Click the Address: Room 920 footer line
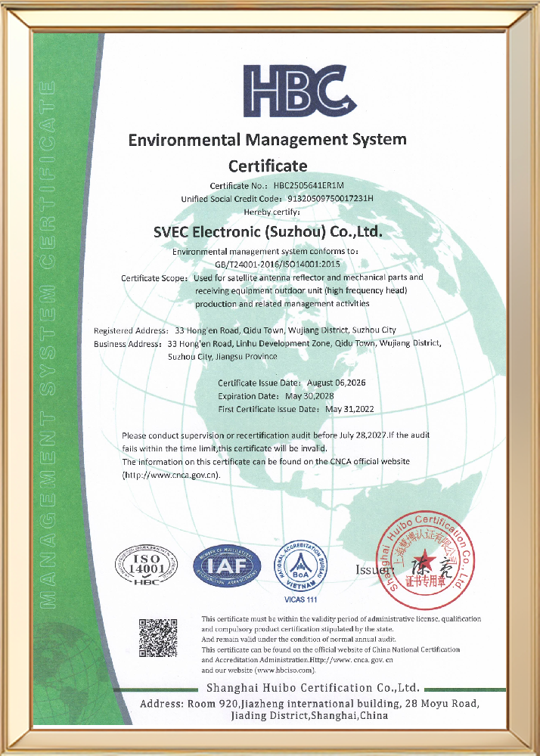The height and width of the screenshot is (756, 540). [x=309, y=703]
